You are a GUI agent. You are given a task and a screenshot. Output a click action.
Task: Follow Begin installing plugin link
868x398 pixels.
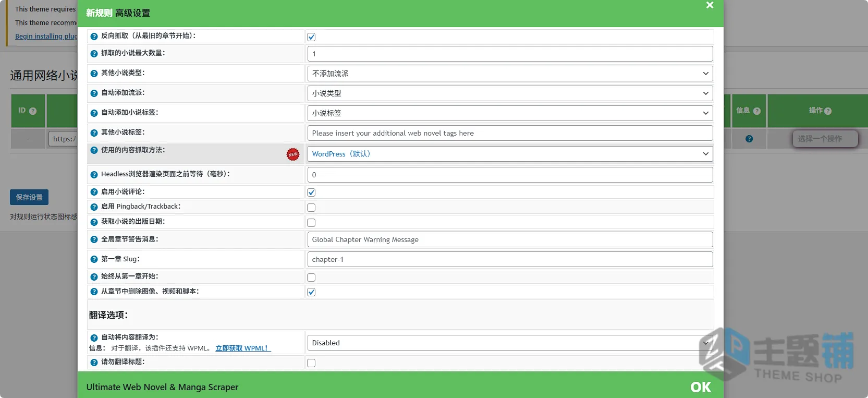(x=46, y=36)
